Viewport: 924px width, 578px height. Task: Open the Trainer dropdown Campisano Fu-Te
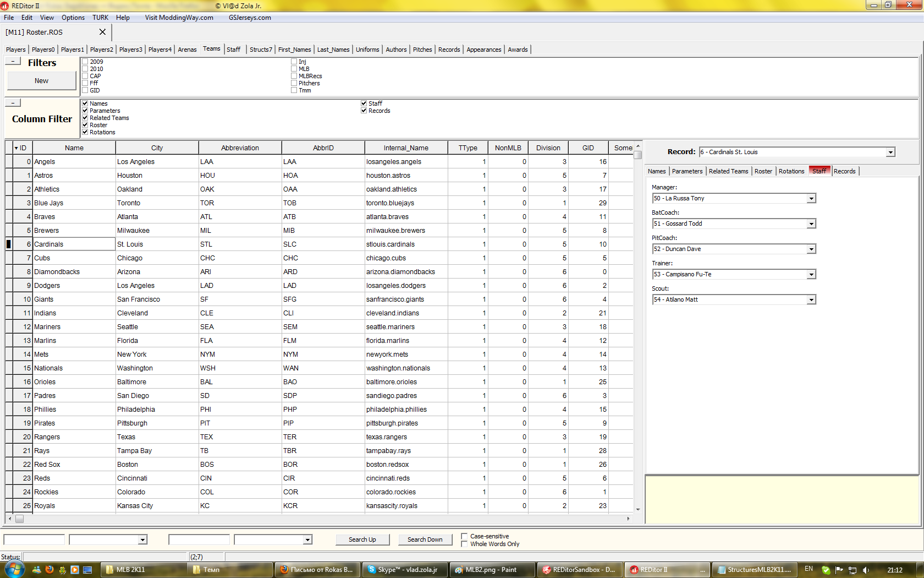pyautogui.click(x=811, y=275)
